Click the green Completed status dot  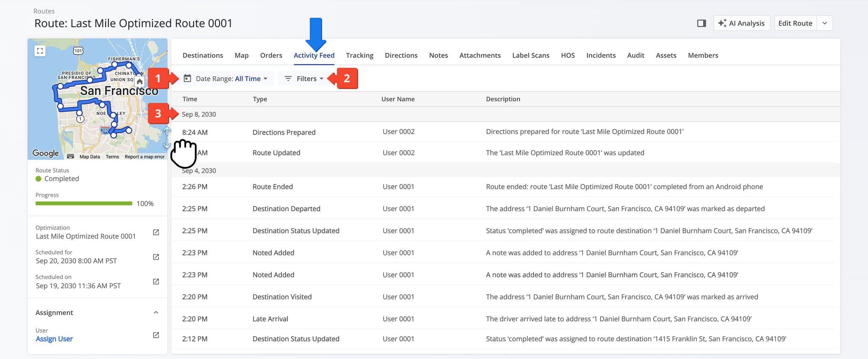tap(39, 179)
